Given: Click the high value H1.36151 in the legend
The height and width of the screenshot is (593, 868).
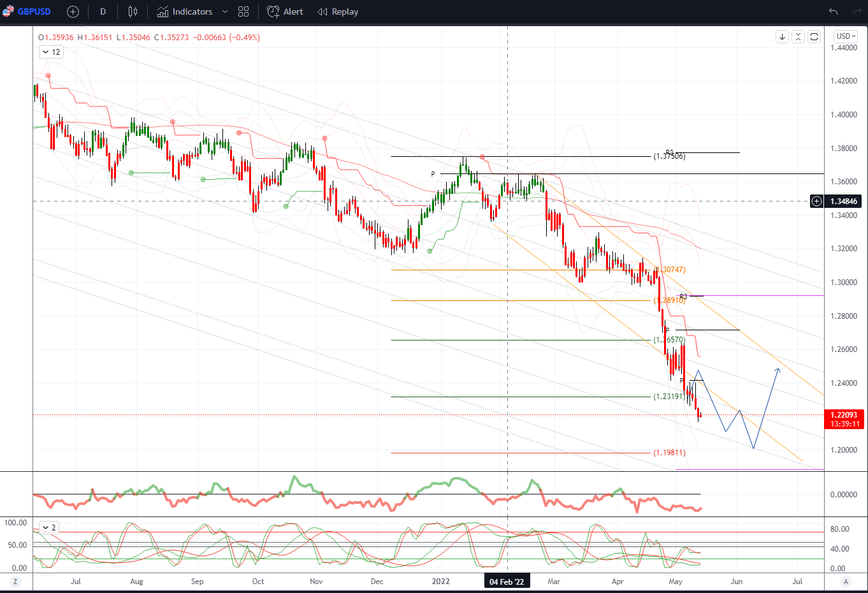Looking at the screenshot, I should (x=95, y=38).
